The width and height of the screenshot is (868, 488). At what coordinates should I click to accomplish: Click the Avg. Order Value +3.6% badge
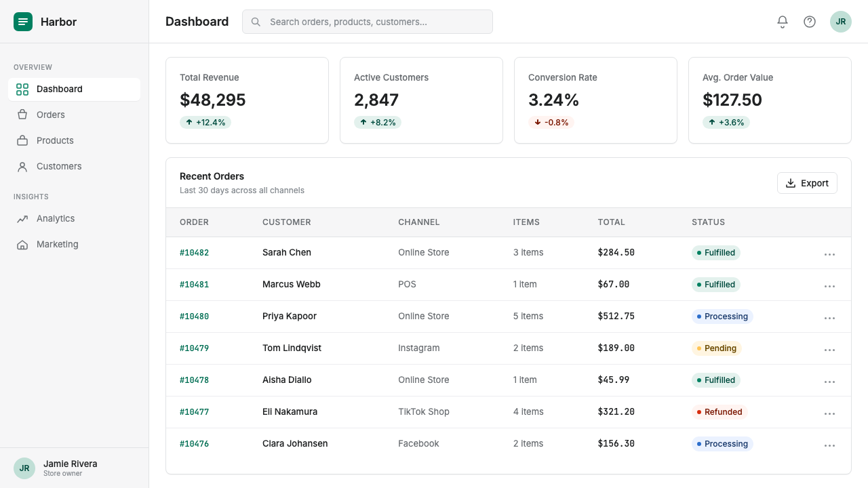point(726,123)
